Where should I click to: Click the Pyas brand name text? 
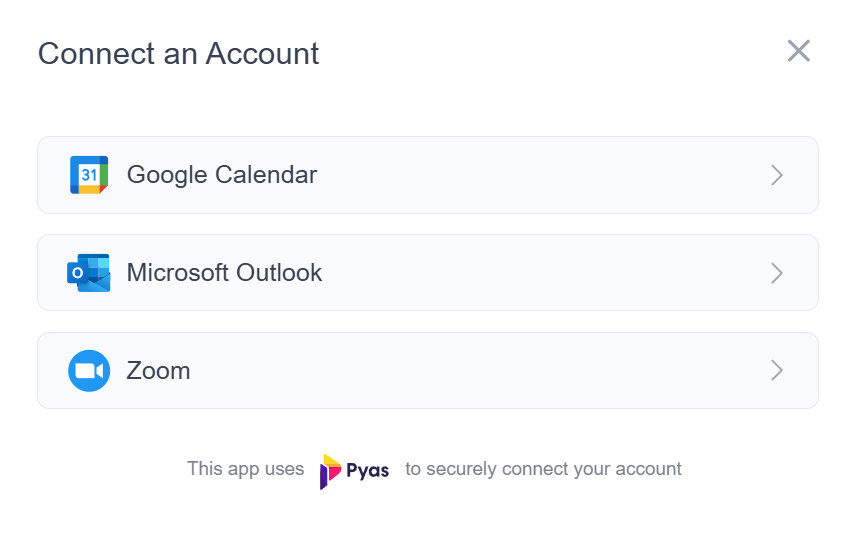click(x=368, y=470)
